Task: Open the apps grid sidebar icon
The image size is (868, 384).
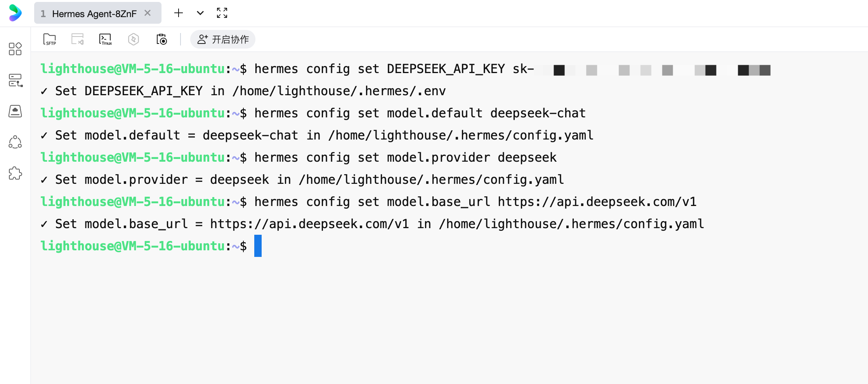Action: click(15, 49)
